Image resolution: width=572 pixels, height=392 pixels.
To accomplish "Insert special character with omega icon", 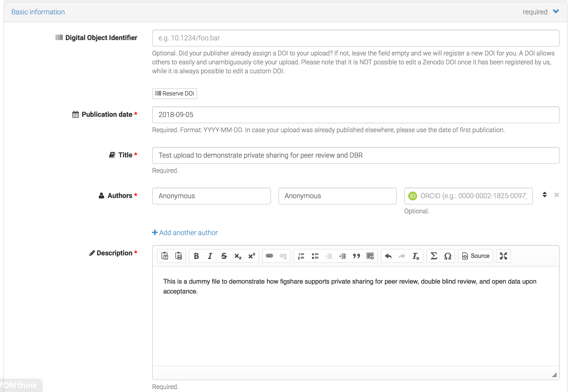I will pos(448,256).
